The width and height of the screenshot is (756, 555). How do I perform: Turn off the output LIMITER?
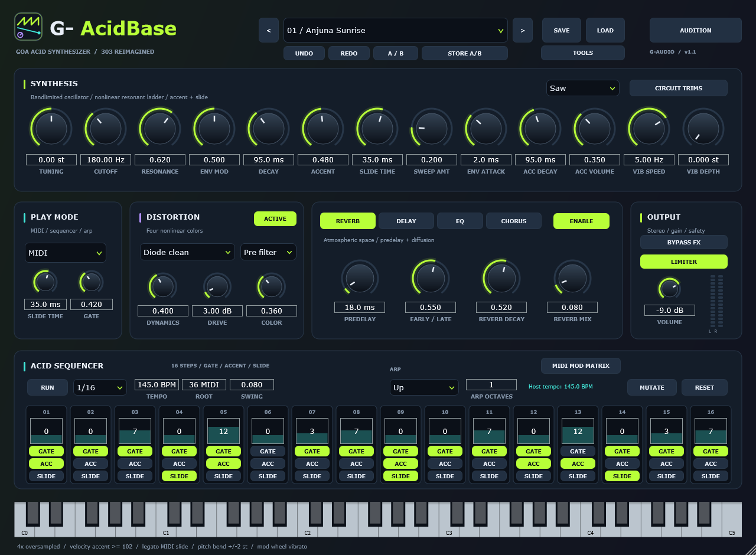pyautogui.click(x=684, y=262)
